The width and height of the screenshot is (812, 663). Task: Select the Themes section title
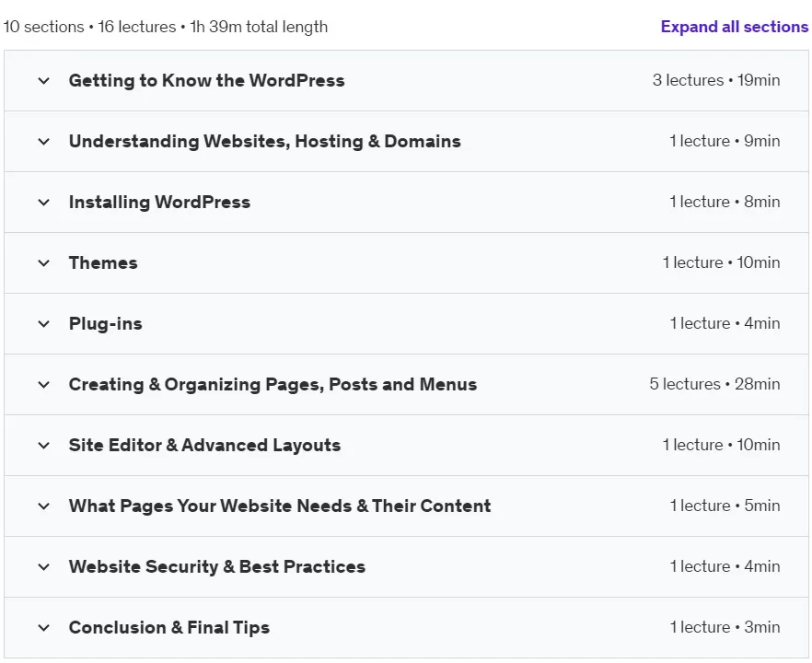(103, 263)
